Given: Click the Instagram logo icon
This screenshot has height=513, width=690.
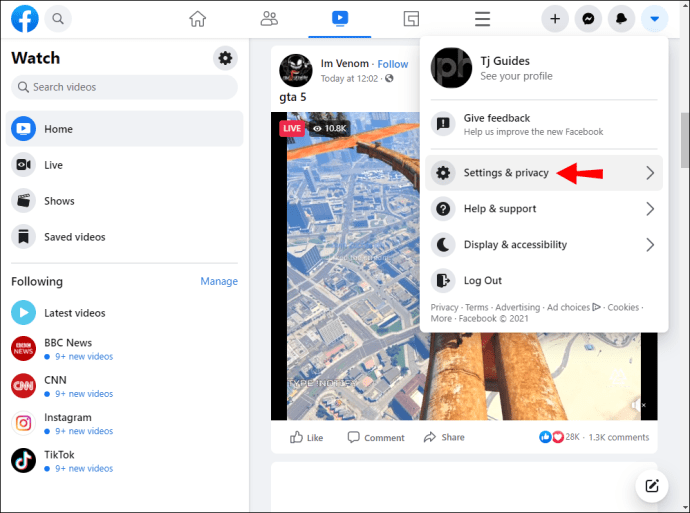Looking at the screenshot, I should [23, 423].
